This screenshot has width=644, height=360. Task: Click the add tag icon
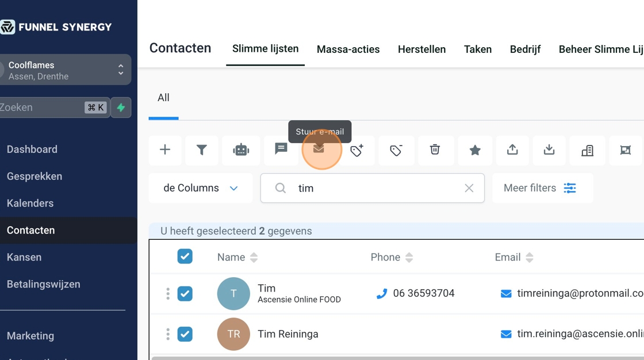[357, 151]
